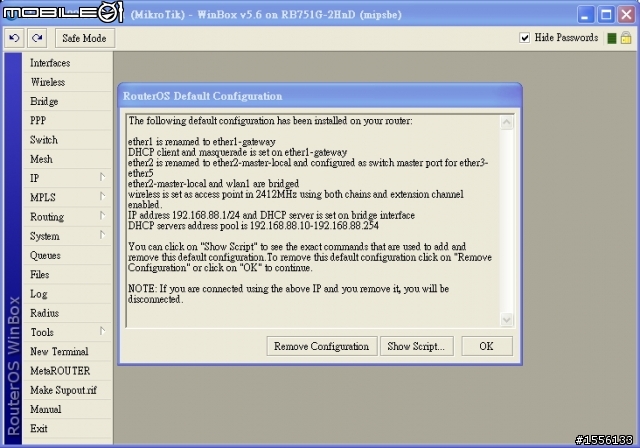Open the PPP menu
This screenshot has height=448, width=640.
click(67, 120)
